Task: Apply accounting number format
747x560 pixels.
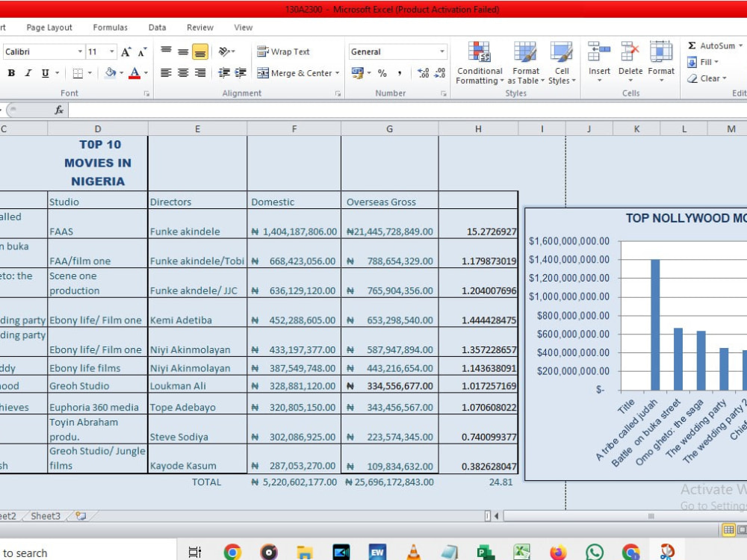Action: point(357,73)
